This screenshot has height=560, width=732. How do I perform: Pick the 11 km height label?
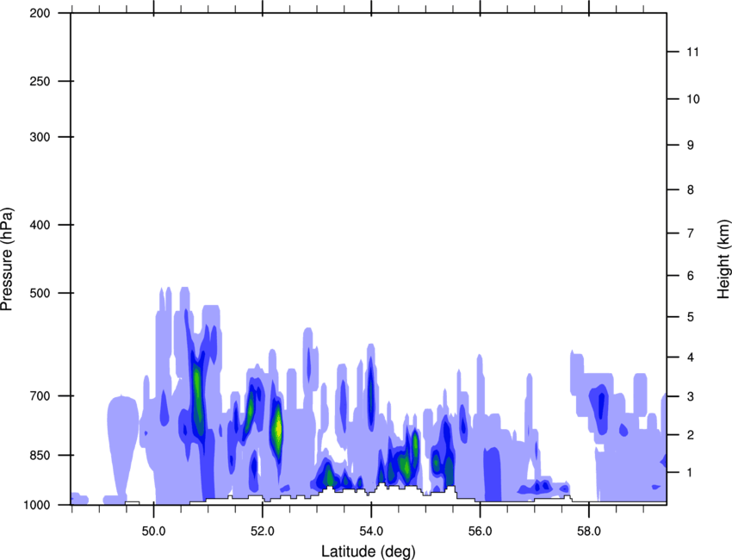coord(692,52)
